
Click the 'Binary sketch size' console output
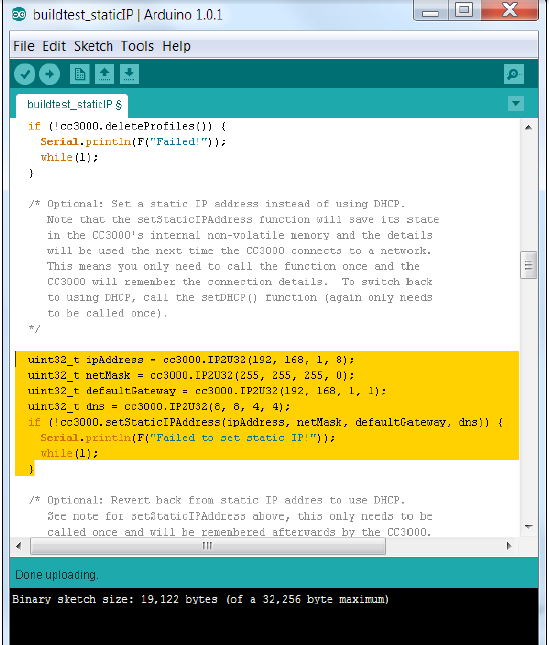pos(200,599)
